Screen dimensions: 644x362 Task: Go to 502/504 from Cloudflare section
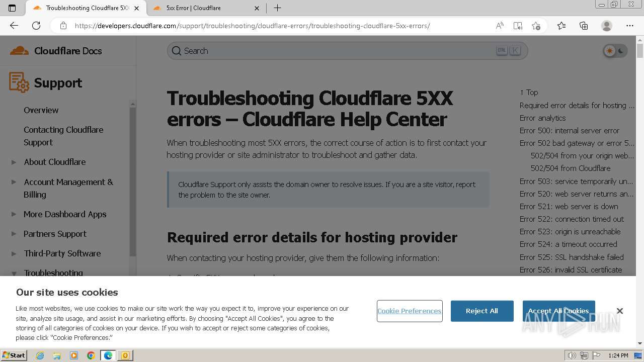(x=571, y=168)
